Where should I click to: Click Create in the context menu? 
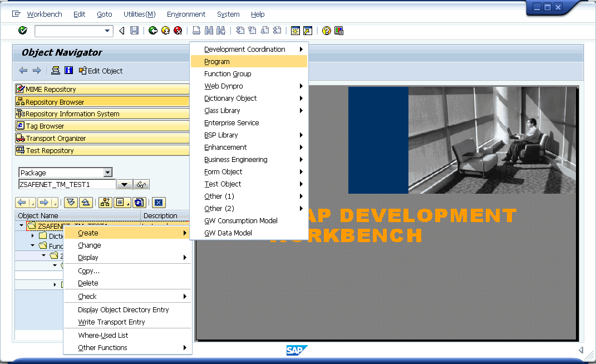click(x=127, y=233)
